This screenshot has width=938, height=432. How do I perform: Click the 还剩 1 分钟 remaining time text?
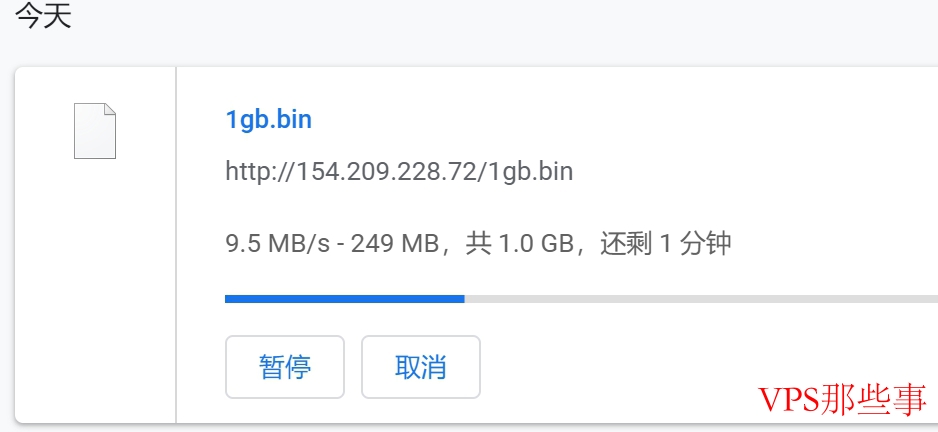click(x=666, y=244)
